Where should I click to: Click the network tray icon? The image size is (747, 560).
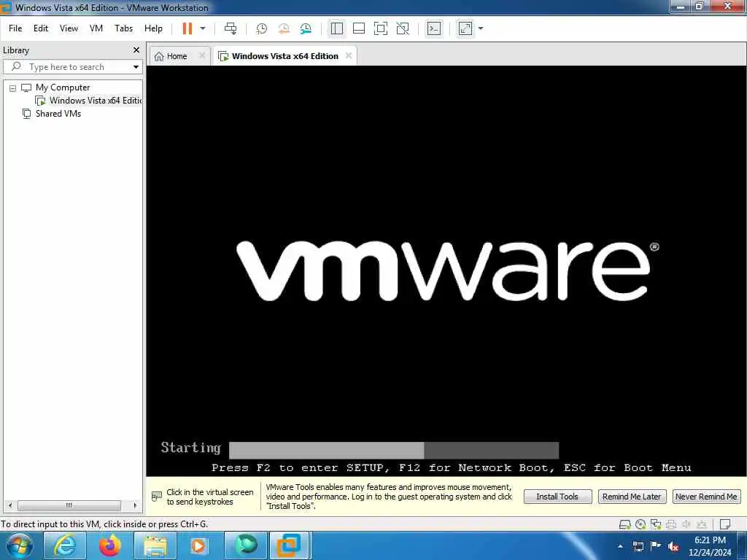[638, 546]
